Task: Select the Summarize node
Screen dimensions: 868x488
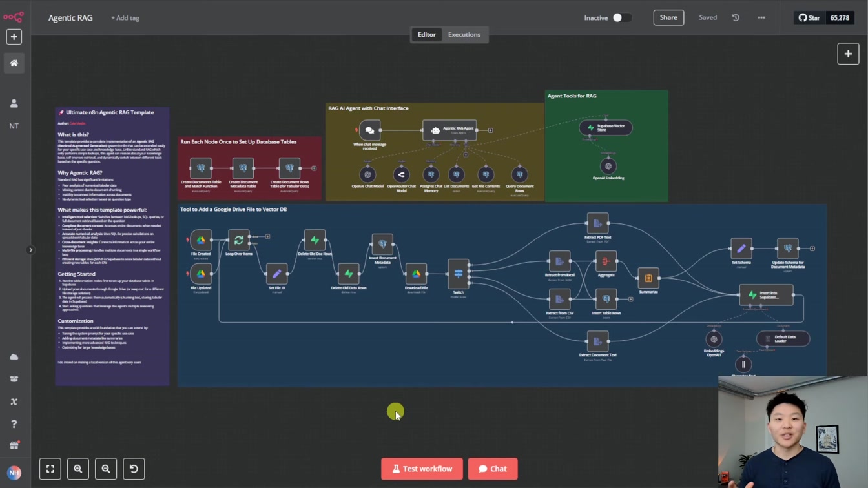Action: pos(648,278)
